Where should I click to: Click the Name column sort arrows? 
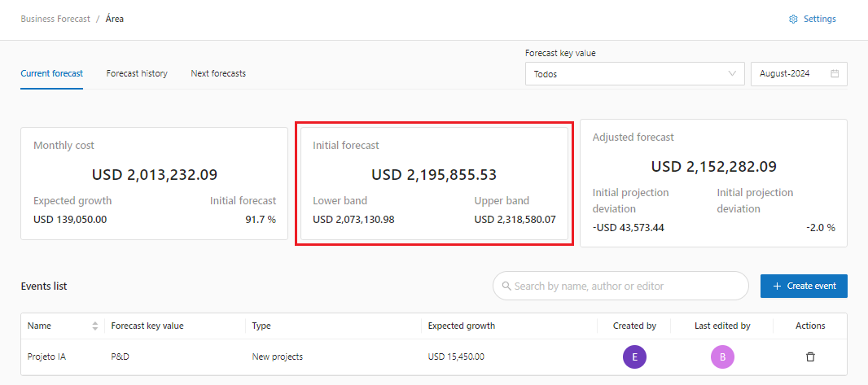(x=95, y=326)
